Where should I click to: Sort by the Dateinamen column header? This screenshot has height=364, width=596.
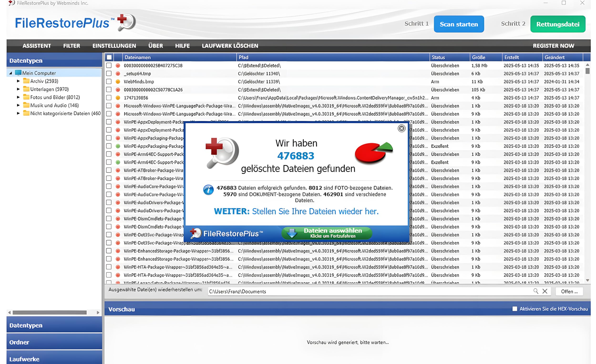click(179, 57)
